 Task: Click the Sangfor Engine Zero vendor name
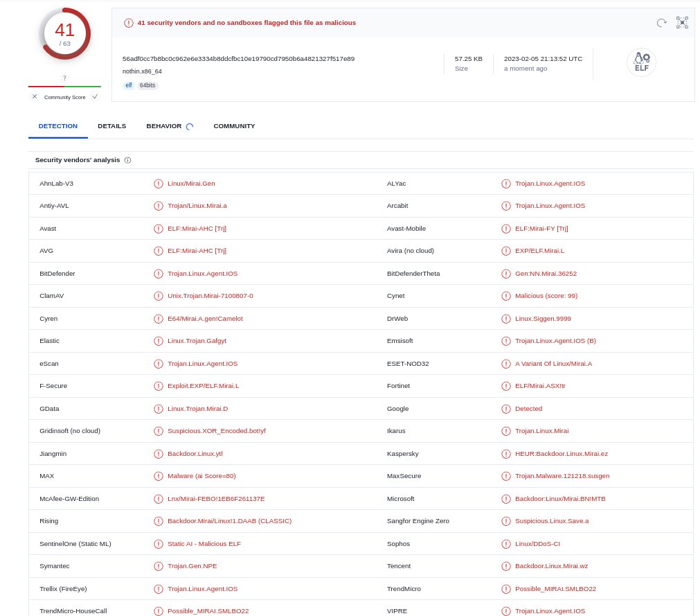(418, 521)
